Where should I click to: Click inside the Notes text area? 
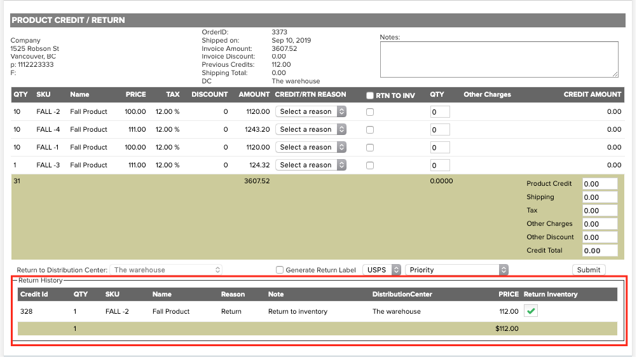pyautogui.click(x=499, y=59)
